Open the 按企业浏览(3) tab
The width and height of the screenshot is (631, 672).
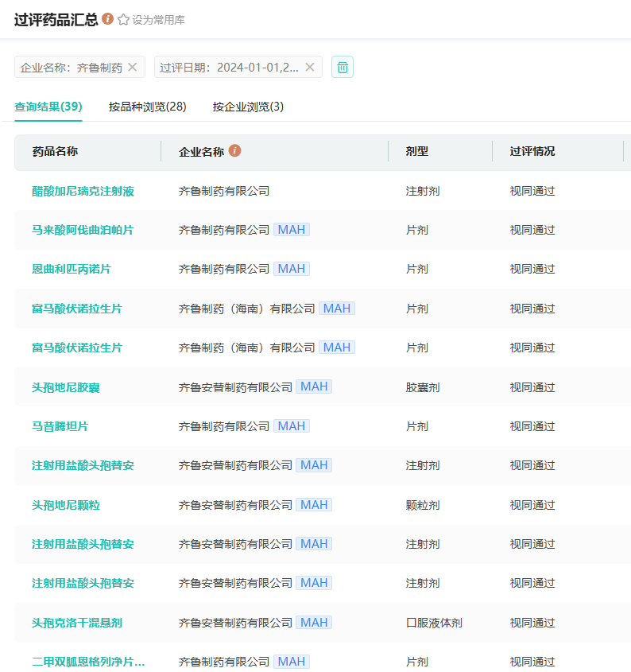click(x=248, y=107)
